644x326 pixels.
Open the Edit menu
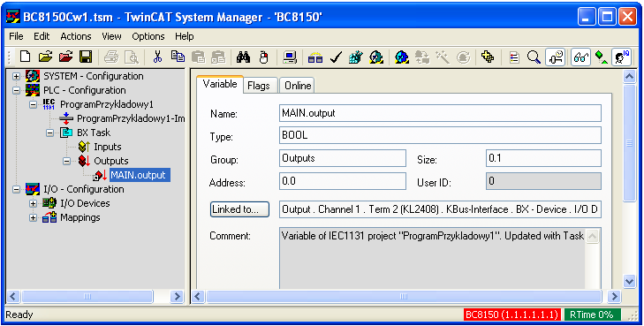(42, 36)
